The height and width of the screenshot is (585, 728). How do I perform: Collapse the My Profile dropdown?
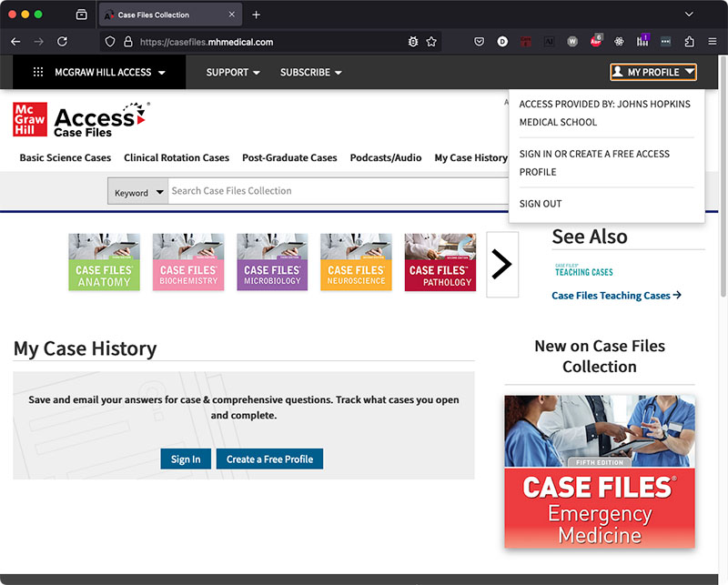tap(653, 72)
